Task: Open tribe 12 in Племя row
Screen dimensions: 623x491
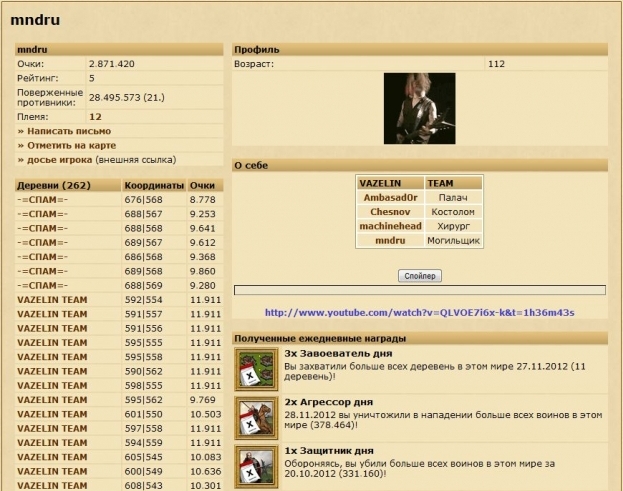Action: [x=95, y=116]
